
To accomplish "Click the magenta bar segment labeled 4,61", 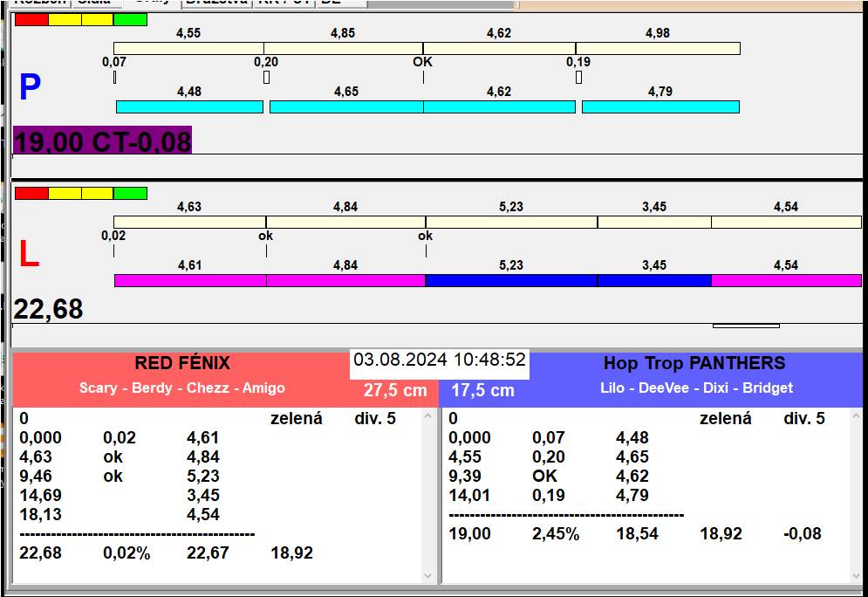I will click(189, 280).
